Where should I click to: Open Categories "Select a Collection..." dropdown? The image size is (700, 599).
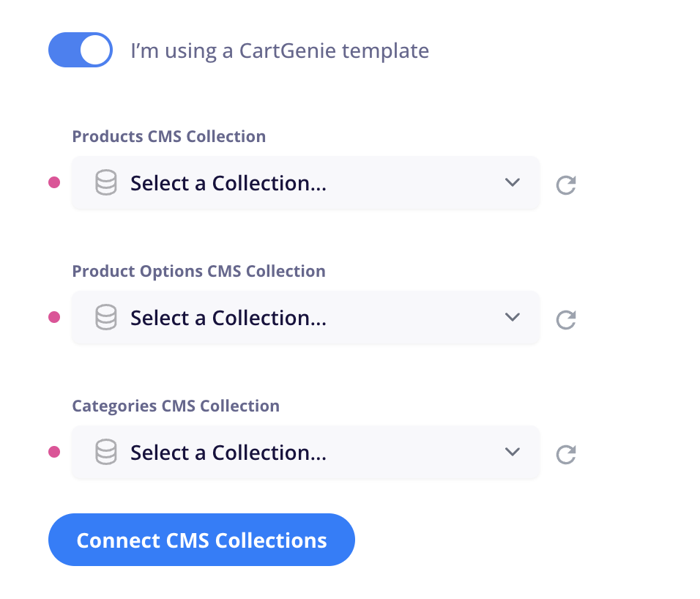[x=306, y=453]
